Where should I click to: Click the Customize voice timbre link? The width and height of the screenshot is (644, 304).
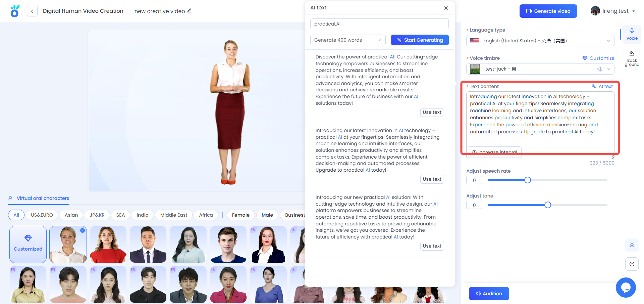pos(598,58)
